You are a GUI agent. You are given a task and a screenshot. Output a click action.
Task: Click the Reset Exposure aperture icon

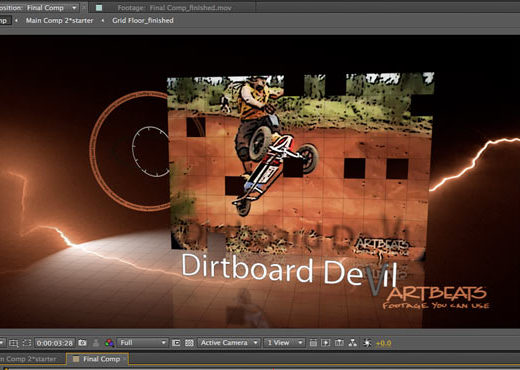[367, 343]
